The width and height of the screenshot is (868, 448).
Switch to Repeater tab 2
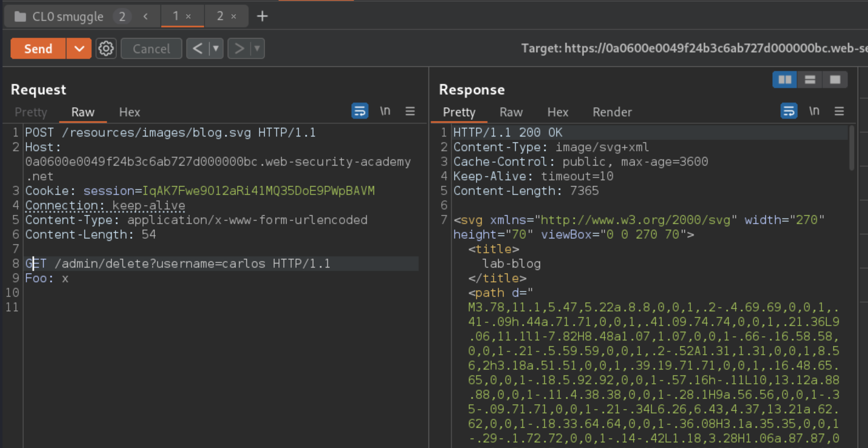220,16
